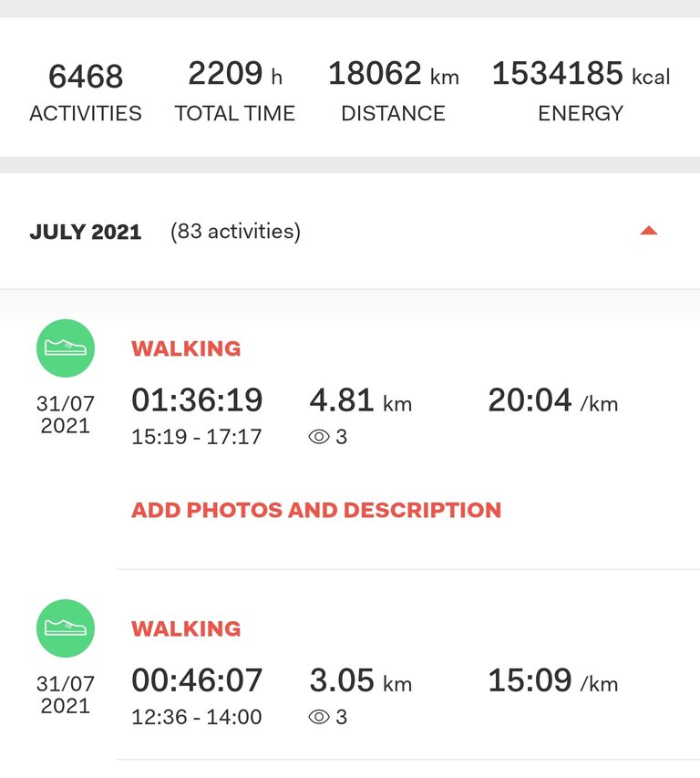700x778 pixels.
Task: Tap the JULY 2021 month header
Action: pos(86,232)
